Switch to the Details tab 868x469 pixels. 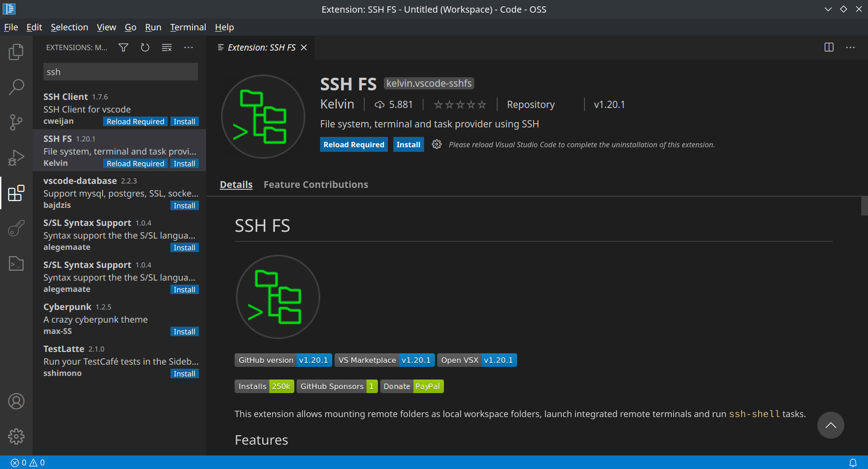[236, 184]
